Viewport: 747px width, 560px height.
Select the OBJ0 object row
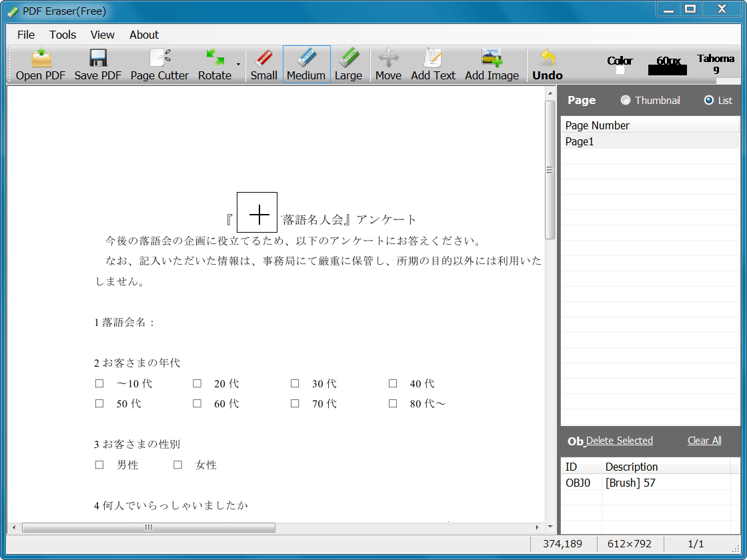650,483
